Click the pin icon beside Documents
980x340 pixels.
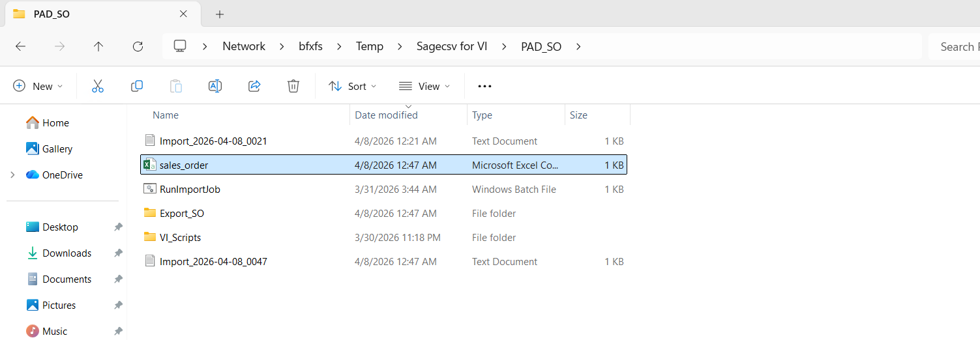118,279
